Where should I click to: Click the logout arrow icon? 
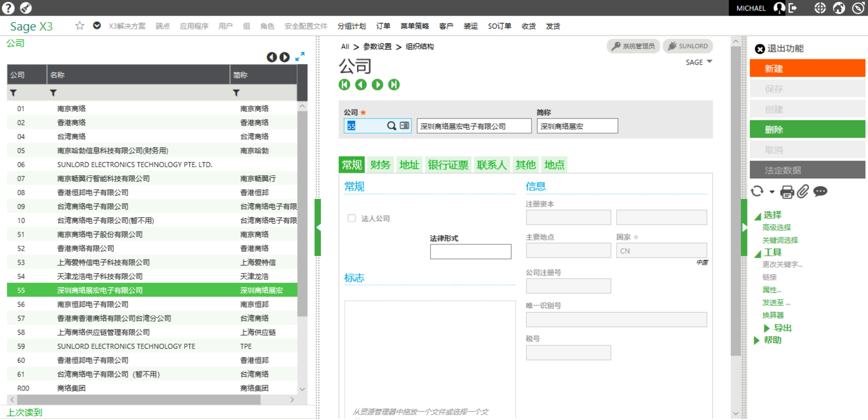click(x=793, y=8)
